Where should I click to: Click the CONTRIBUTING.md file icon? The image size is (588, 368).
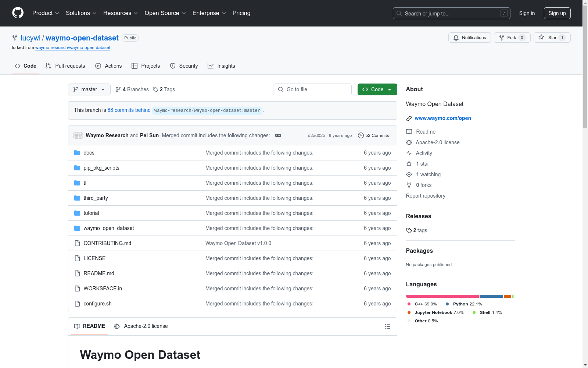(x=77, y=243)
